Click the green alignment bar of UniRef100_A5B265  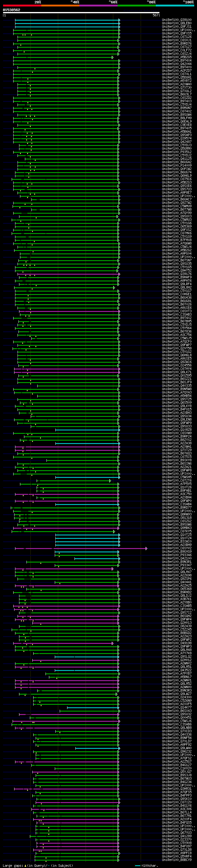coord(63,57)
